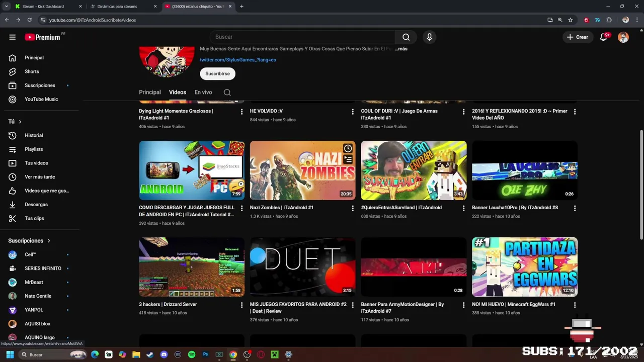
Task: Click the Suscribirse button
Action: (x=217, y=73)
